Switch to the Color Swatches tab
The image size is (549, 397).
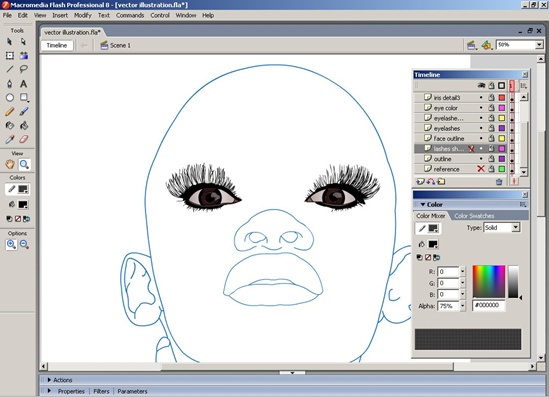pyautogui.click(x=474, y=216)
